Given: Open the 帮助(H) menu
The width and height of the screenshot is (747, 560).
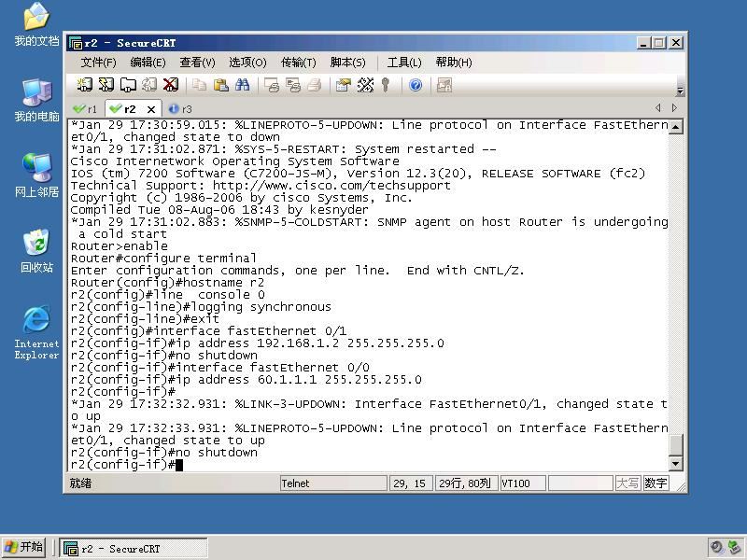Looking at the screenshot, I should tap(454, 63).
